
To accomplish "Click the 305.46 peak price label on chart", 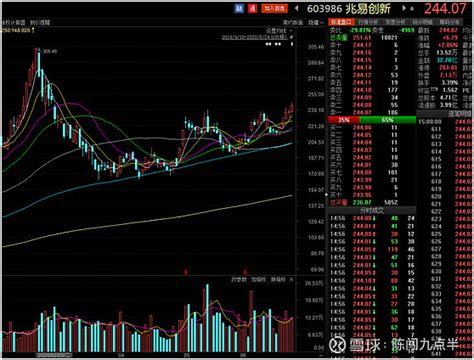I will 50,51.
